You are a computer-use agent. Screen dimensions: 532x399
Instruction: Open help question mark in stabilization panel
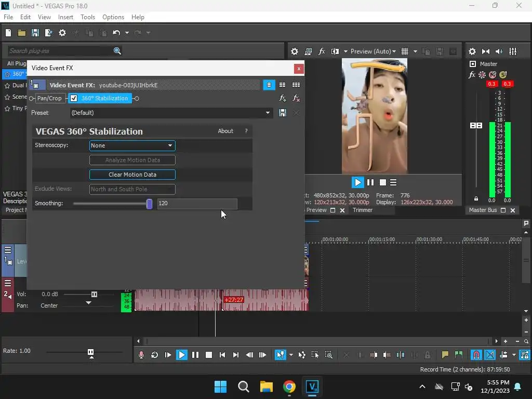pos(246,131)
